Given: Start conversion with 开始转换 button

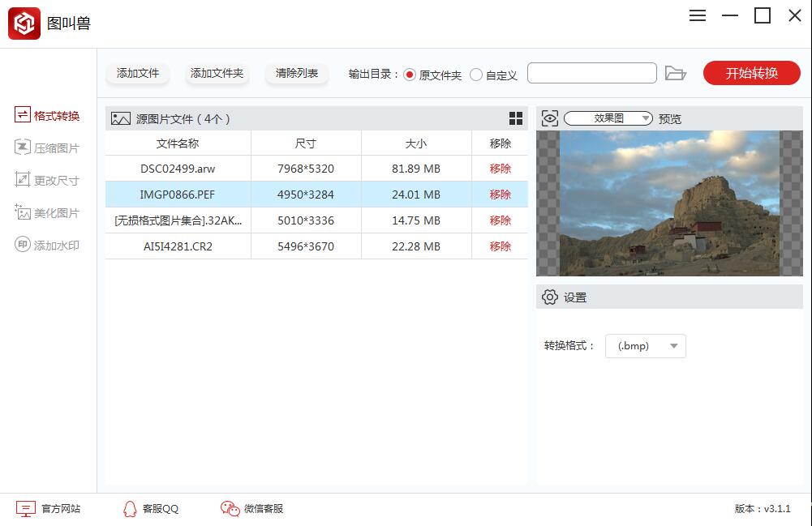Looking at the screenshot, I should pos(751,72).
